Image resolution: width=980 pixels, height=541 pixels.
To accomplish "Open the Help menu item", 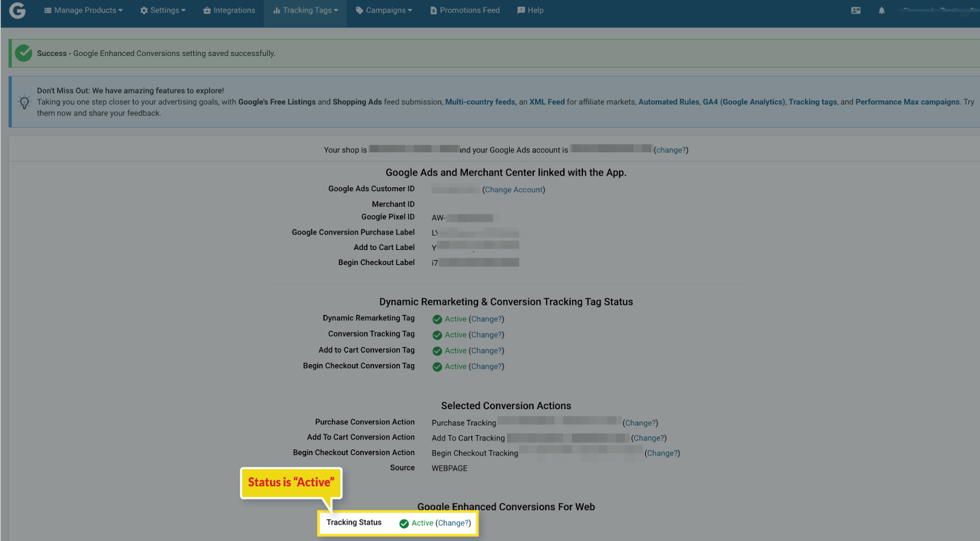I will [530, 10].
